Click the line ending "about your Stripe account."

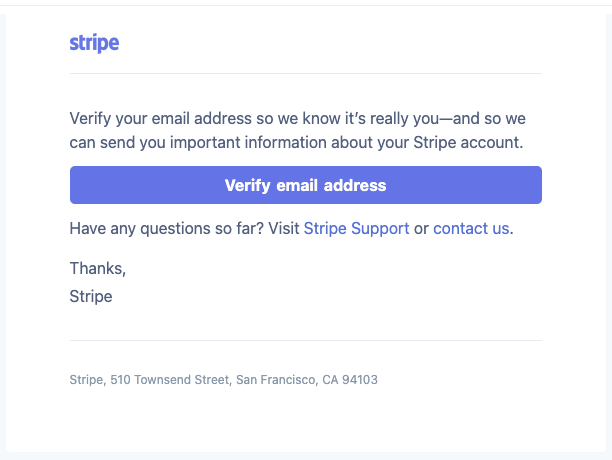point(296,143)
